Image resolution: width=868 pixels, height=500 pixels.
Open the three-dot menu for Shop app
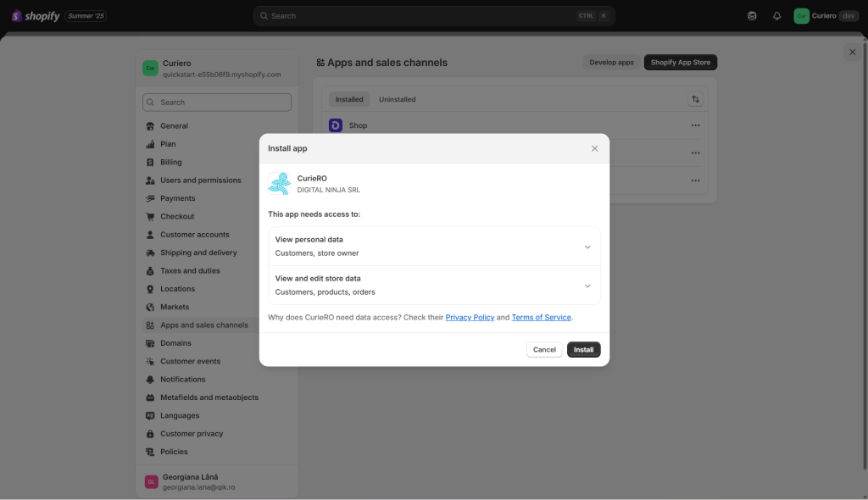[695, 125]
